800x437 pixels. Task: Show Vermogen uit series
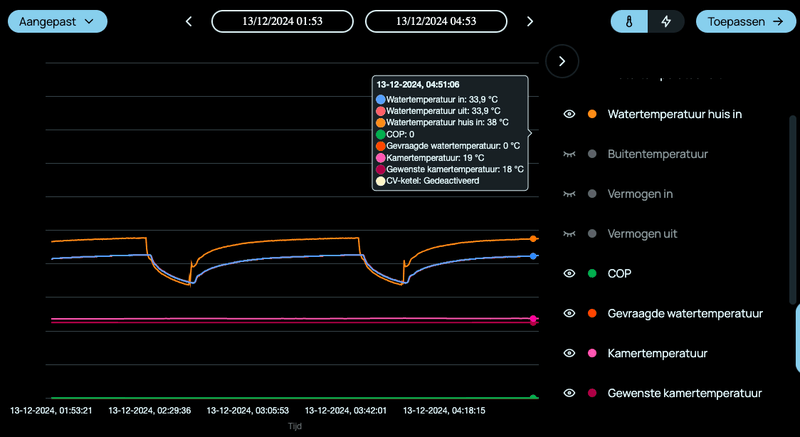pyautogui.click(x=569, y=234)
